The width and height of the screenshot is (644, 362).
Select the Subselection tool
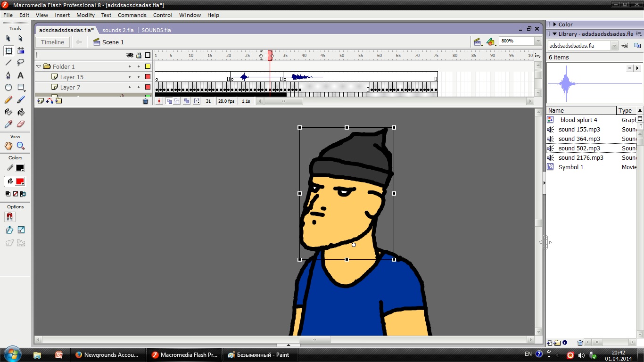pos(21,38)
